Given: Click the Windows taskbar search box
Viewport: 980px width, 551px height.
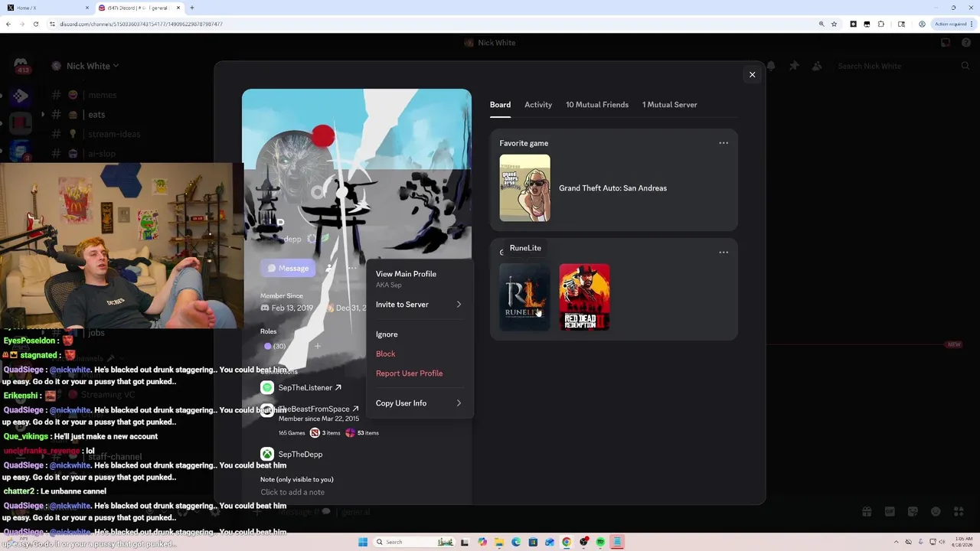Looking at the screenshot, I should (414, 542).
